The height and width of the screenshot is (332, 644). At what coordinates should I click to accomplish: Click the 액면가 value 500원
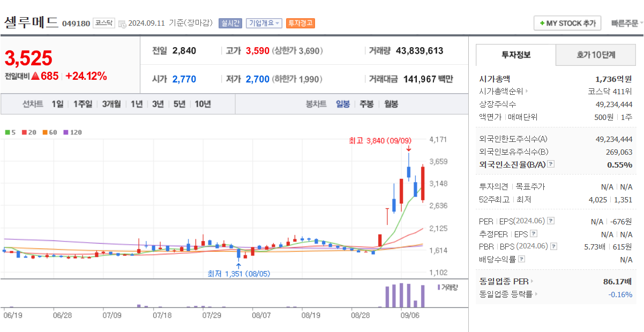point(605,117)
